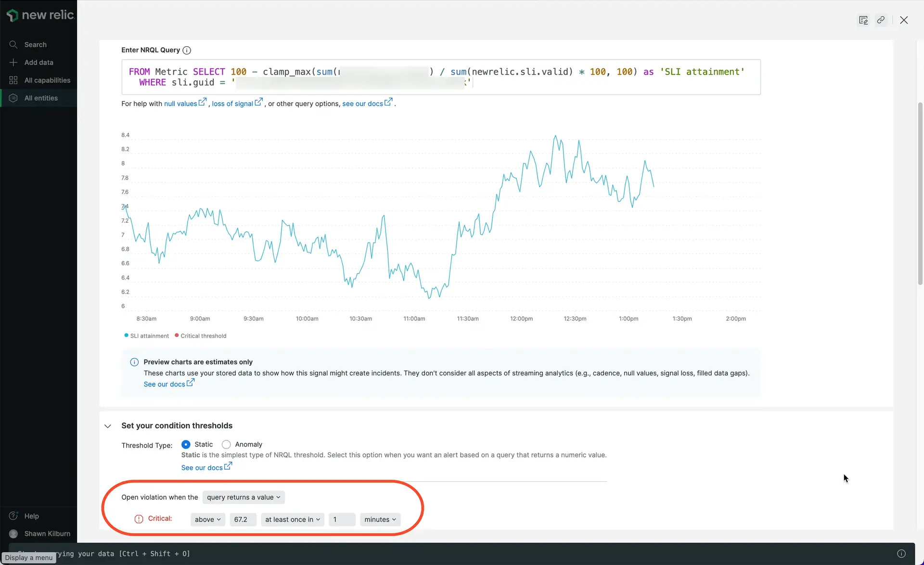The image size is (924, 565).
Task: Click the critical threshold value field 67.2
Action: [x=242, y=520]
